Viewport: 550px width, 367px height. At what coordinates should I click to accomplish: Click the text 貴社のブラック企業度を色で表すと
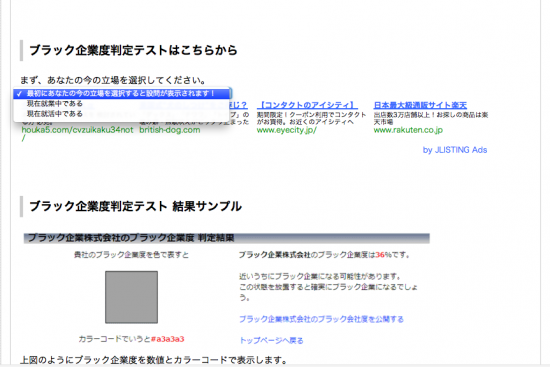(x=131, y=255)
